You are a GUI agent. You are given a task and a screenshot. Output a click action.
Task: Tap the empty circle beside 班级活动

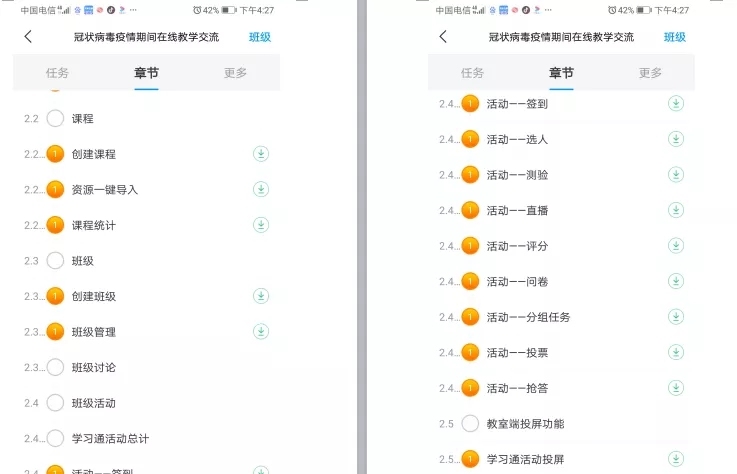pos(55,403)
